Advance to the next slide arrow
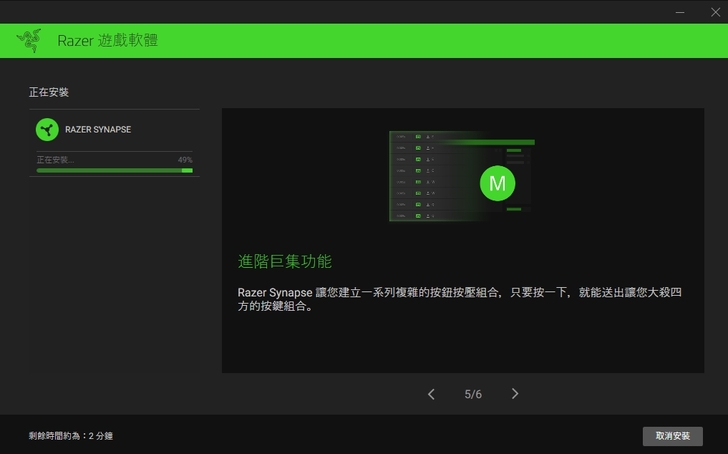 (x=515, y=394)
